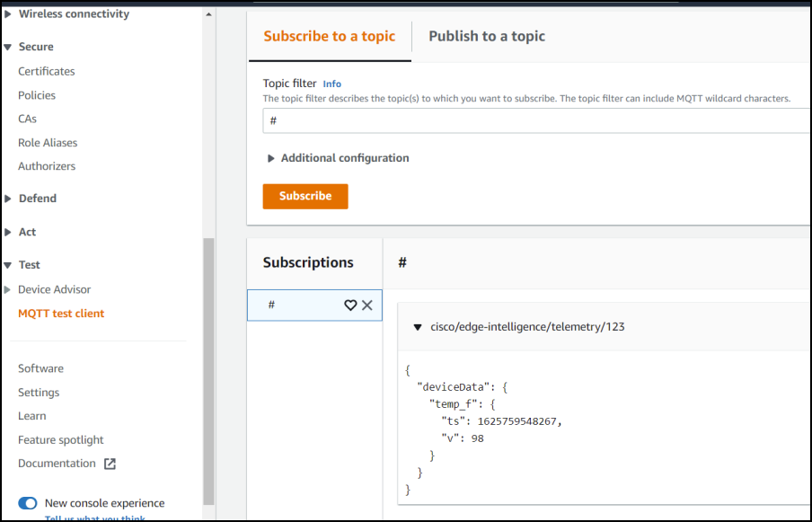
Task: Open Device Advisor page
Action: pos(55,289)
